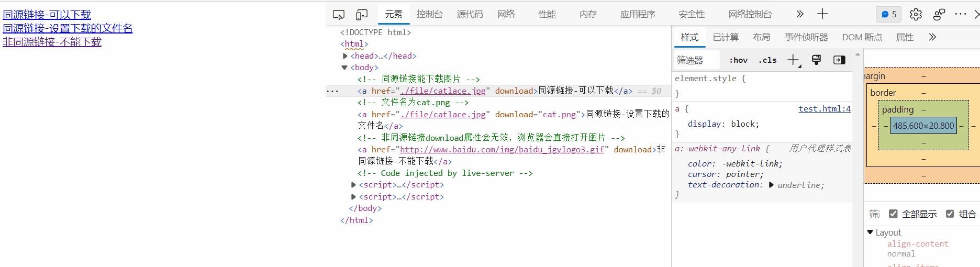Image resolution: width=980 pixels, height=267 pixels.
Task: Click the border label in box model
Action: point(883,93)
